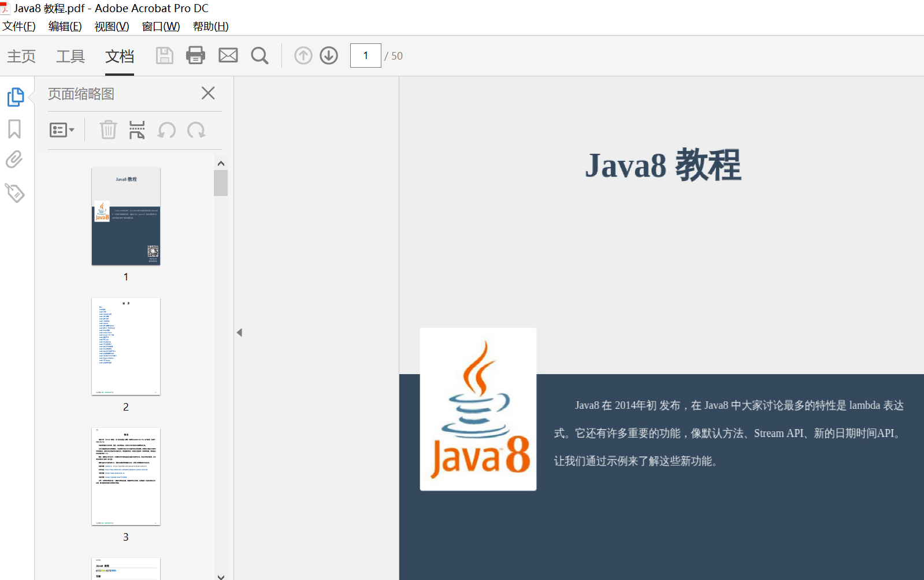Click thumbnail label number 2

pos(126,407)
